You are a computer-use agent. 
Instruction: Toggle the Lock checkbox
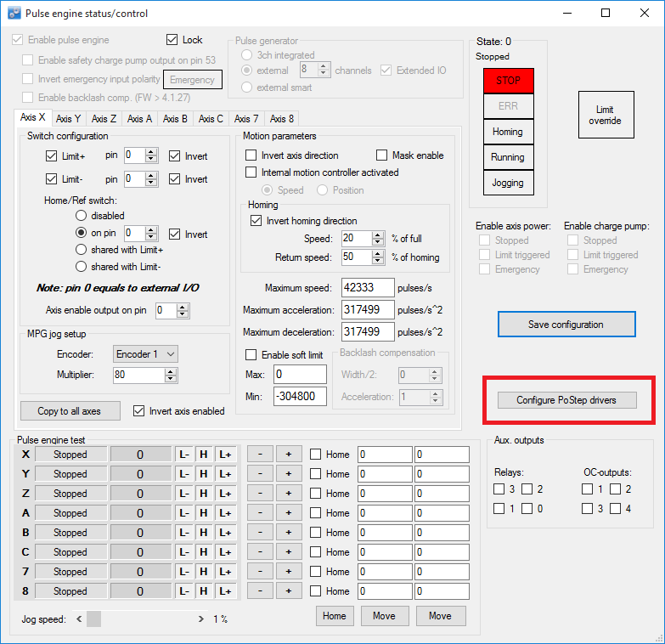(172, 40)
